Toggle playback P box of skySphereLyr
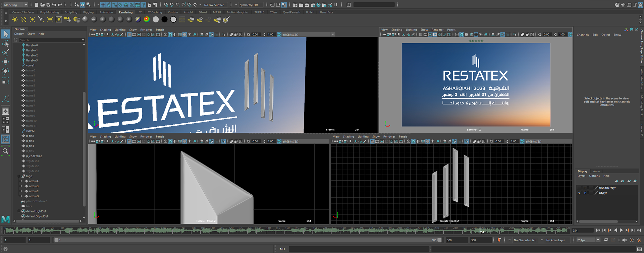The height and width of the screenshot is (253, 644). (x=585, y=188)
